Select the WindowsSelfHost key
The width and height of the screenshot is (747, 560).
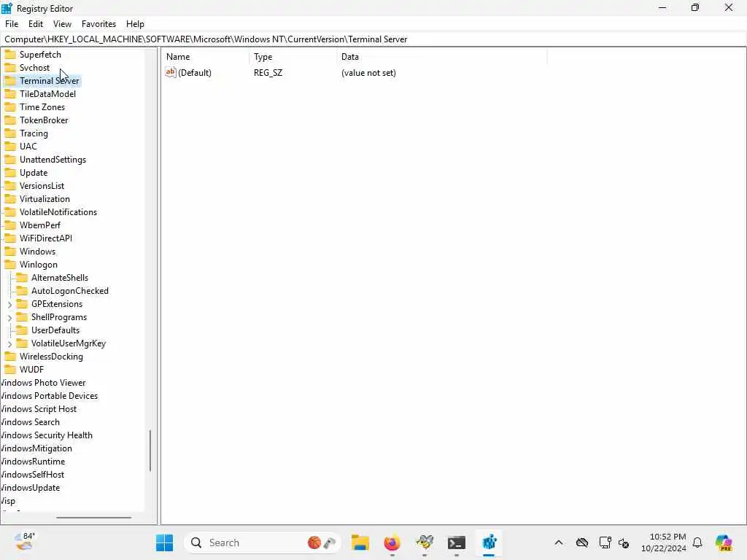[x=32, y=475]
